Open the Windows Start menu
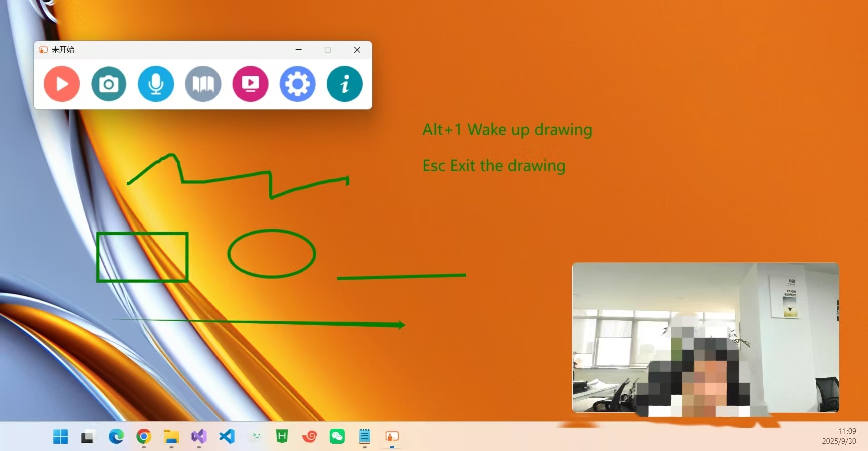Image resolution: width=868 pixels, height=451 pixels. (60, 437)
